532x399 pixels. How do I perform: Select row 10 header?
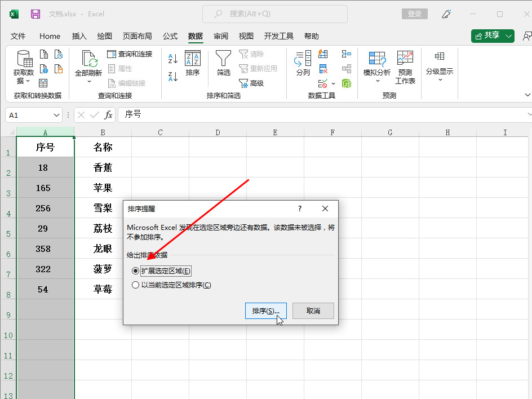click(x=8, y=330)
